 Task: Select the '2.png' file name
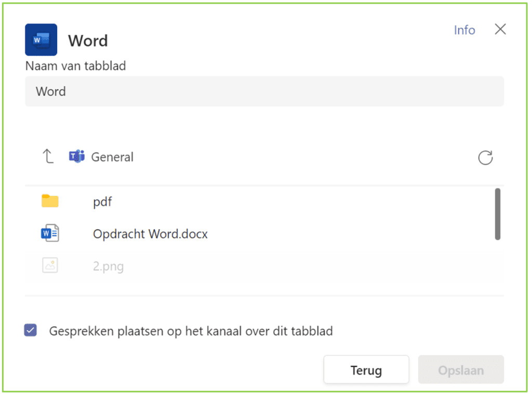click(x=108, y=266)
